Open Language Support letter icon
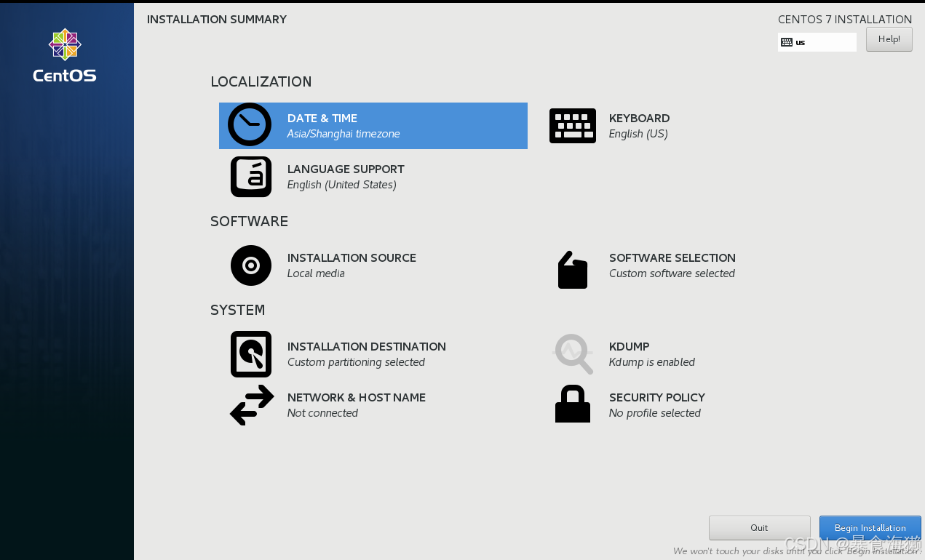The image size is (925, 560). click(251, 177)
